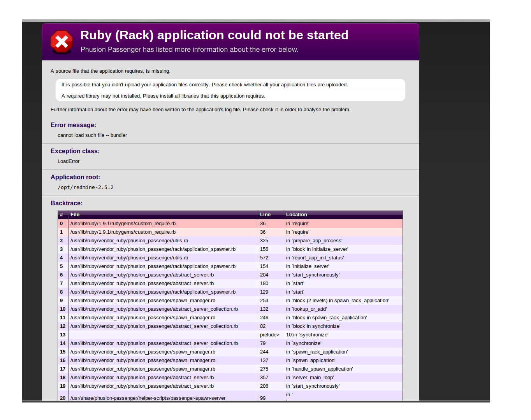This screenshot has width=531, height=420.
Task: Click row 12 file abstract_server_collection.rb
Action: pos(154,326)
